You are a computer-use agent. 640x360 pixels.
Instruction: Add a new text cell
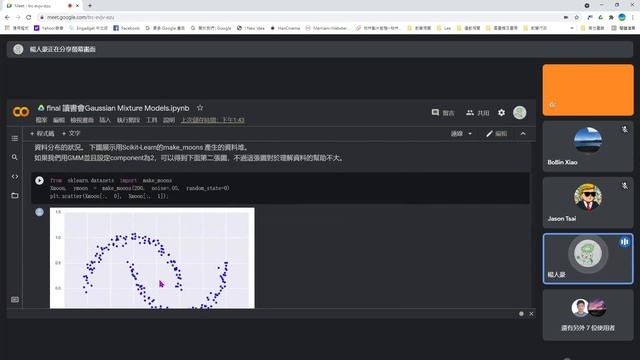[x=71, y=133]
